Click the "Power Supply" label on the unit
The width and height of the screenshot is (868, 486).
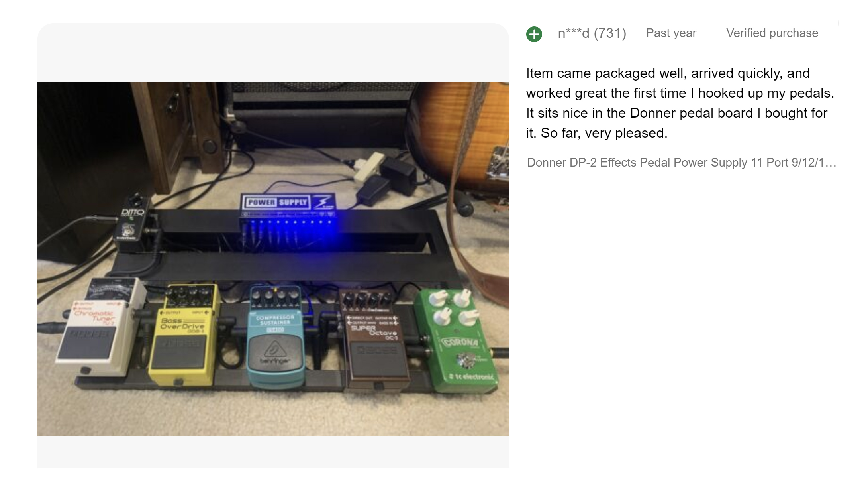(278, 202)
